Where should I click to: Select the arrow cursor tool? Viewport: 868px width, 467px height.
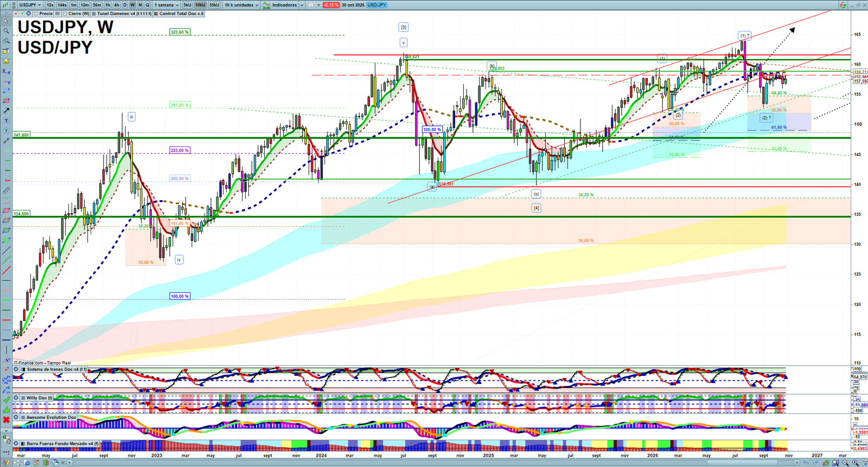[6, 21]
